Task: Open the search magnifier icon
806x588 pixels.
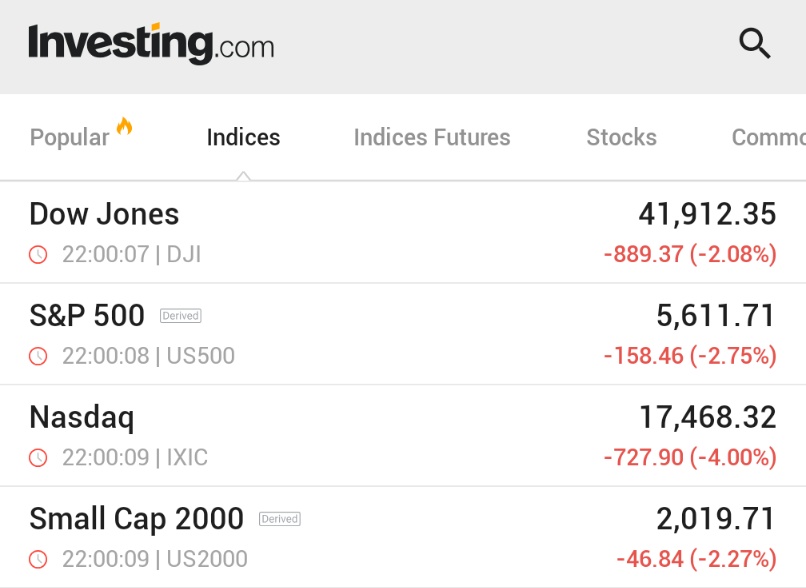Action: point(755,43)
